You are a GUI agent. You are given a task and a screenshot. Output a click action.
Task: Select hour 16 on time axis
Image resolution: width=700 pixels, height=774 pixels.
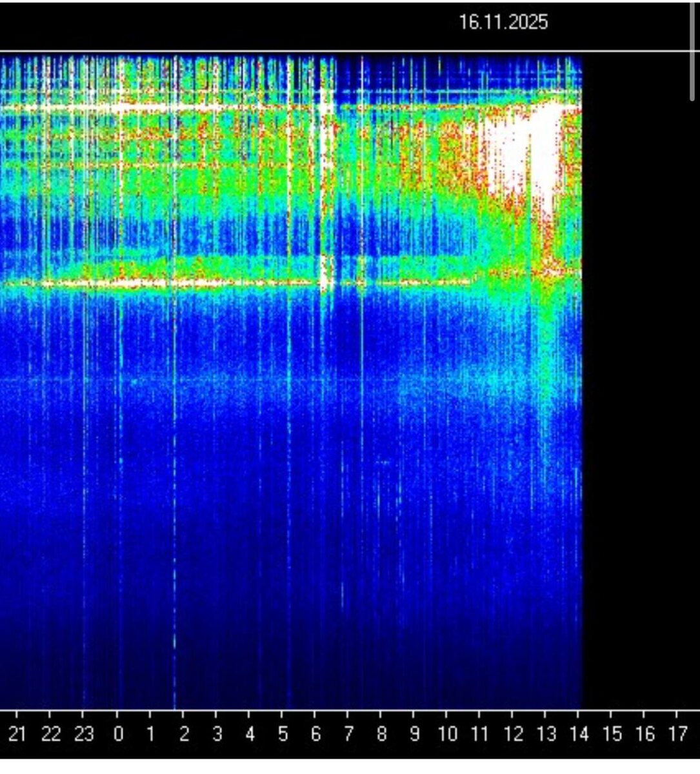tap(645, 734)
